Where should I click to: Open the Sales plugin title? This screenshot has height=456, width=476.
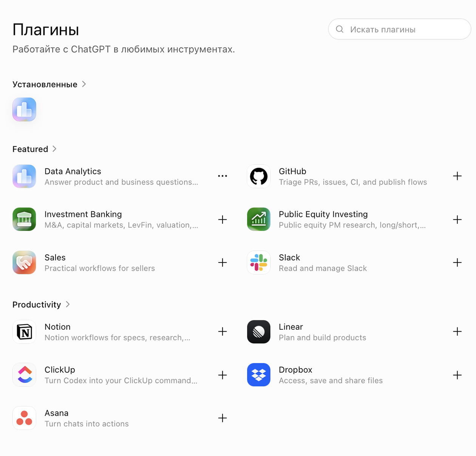[55, 257]
